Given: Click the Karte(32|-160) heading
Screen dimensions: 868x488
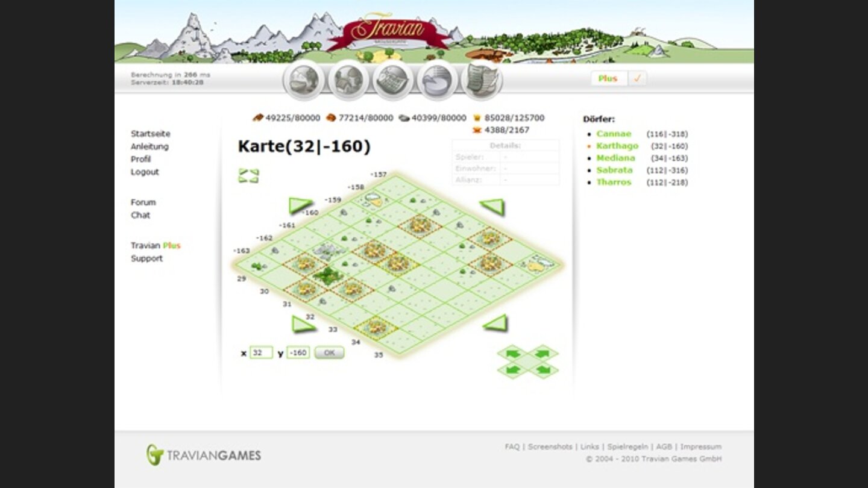Looking at the screenshot, I should pyautogui.click(x=304, y=146).
